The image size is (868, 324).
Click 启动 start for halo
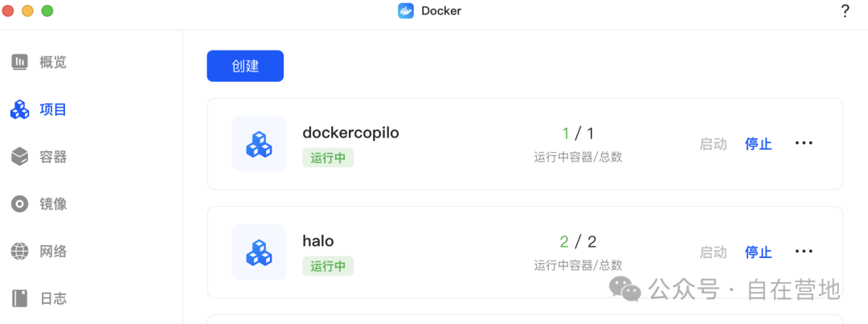tap(713, 252)
